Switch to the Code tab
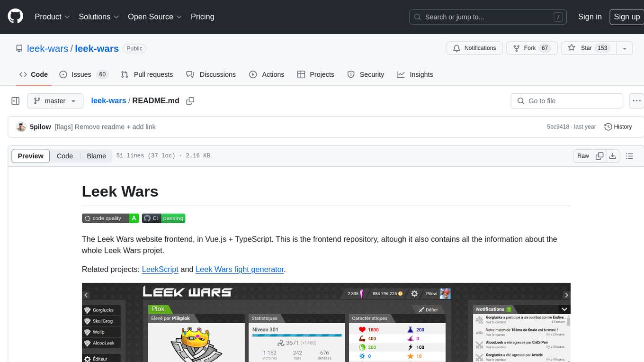644x362 pixels. 34,74
